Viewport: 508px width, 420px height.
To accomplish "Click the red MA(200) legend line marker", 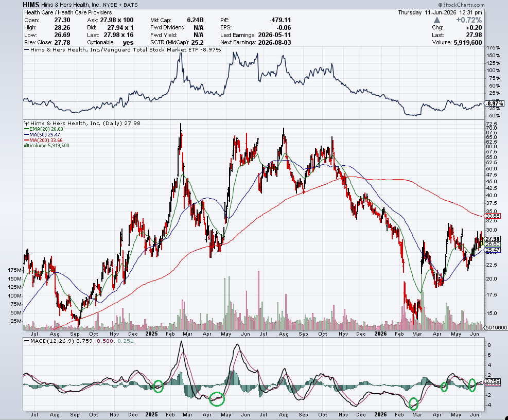I will tap(27, 141).
